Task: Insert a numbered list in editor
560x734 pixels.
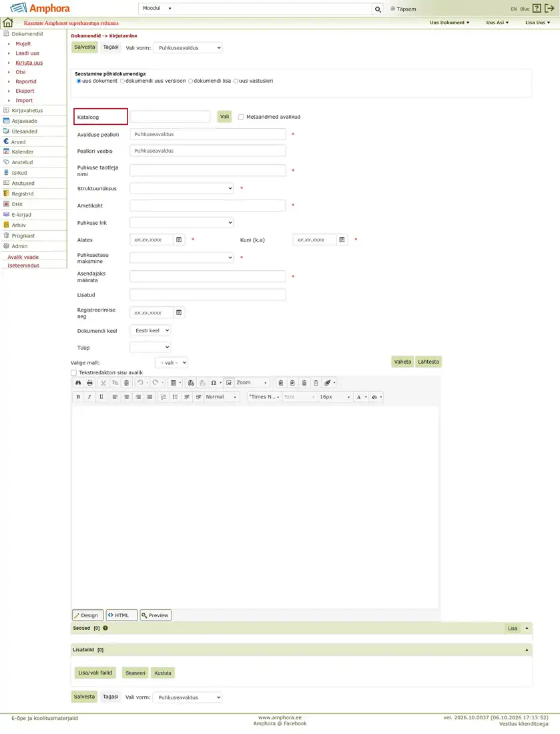Action: 164,397
